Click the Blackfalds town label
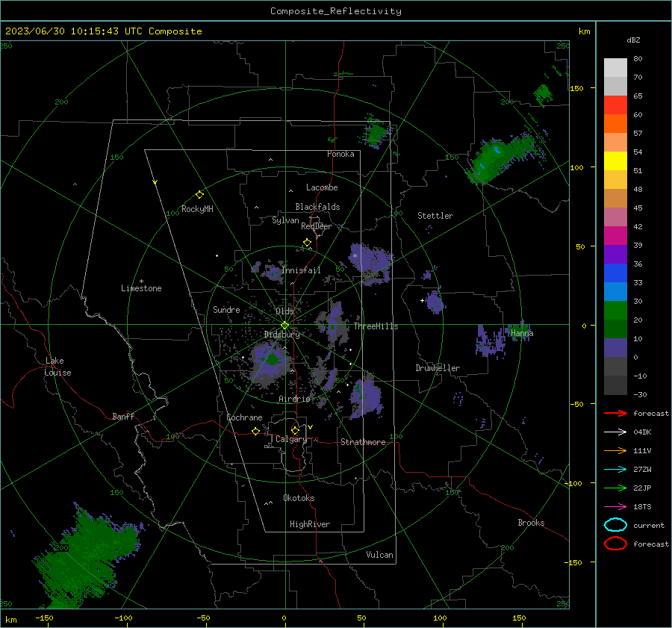Image resolution: width=672 pixels, height=628 pixels. click(x=317, y=207)
